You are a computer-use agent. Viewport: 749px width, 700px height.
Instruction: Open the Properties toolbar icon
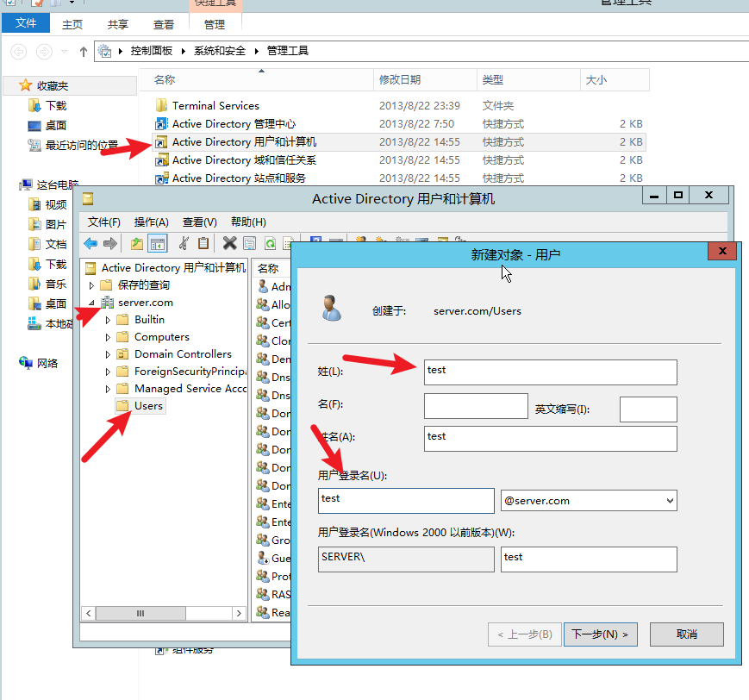(249, 244)
